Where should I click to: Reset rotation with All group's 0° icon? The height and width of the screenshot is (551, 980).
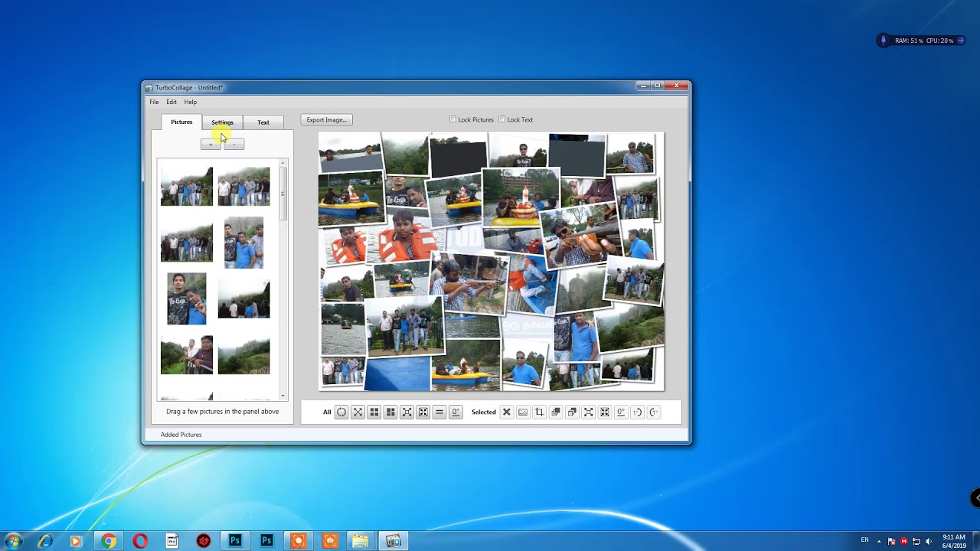pyautogui.click(x=456, y=412)
